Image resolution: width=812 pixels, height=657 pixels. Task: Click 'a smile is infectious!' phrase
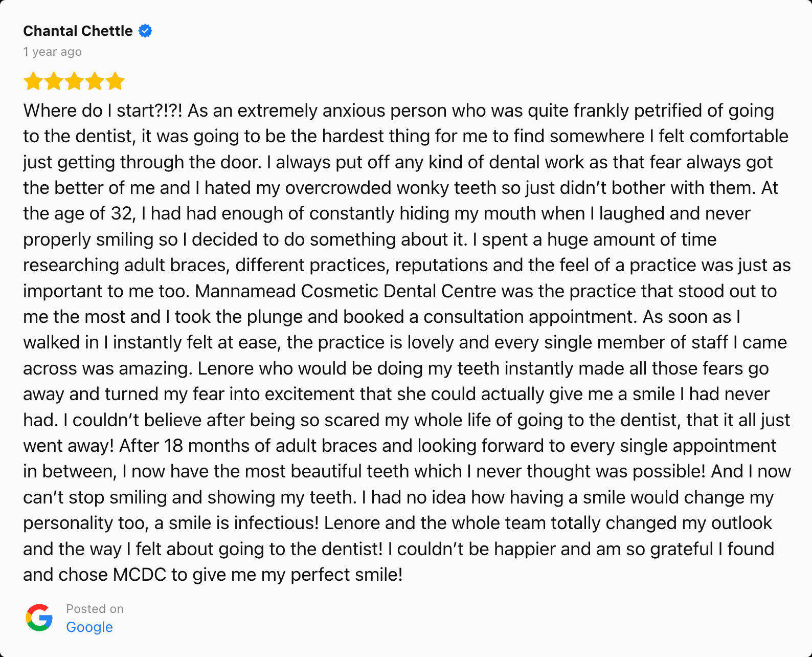coord(236,523)
